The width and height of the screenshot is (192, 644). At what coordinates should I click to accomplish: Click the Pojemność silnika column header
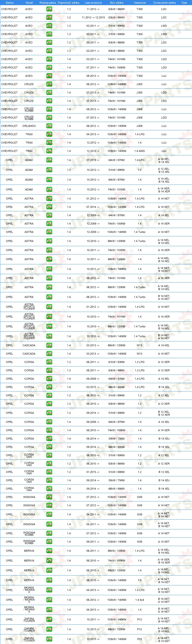tap(69, 3)
